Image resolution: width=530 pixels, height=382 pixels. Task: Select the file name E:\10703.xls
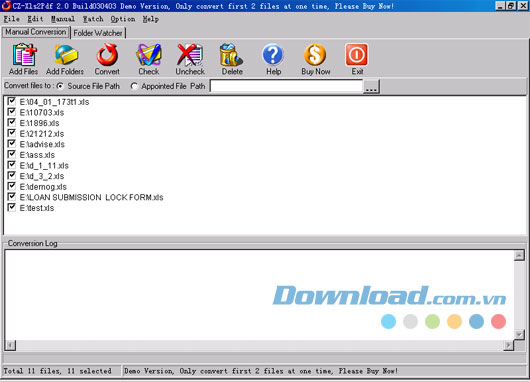(42, 112)
